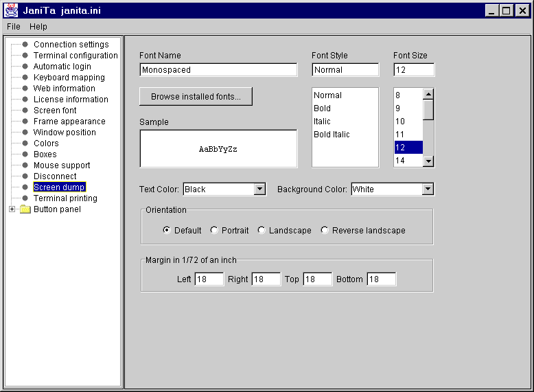Open the Text Color dropdown

259,189
